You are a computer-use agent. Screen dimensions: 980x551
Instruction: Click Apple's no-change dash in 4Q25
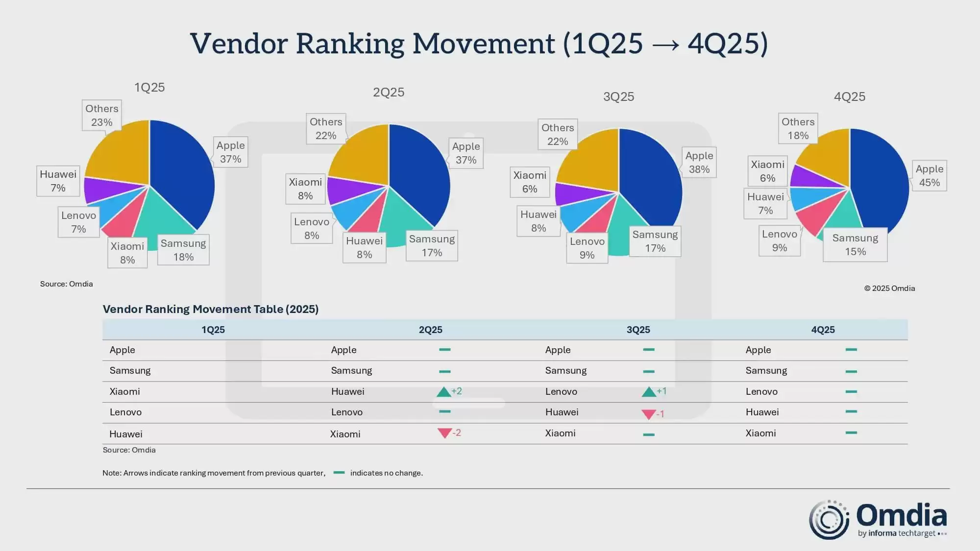(x=851, y=350)
